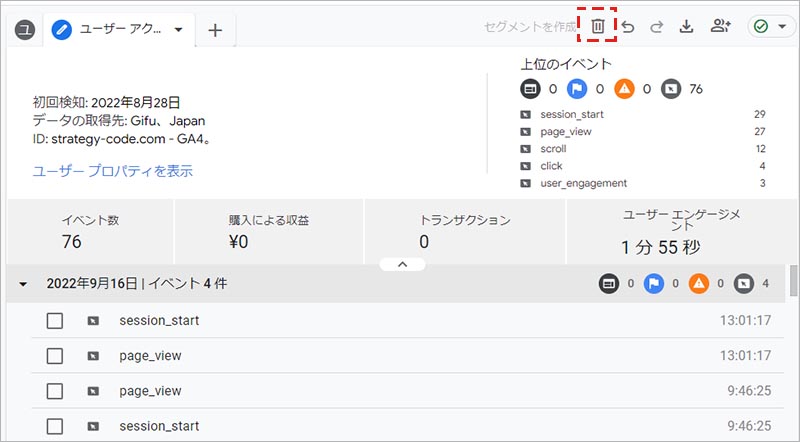800x442 pixels.
Task: Check the box for page_view at 13:01:17
Action: (55, 356)
